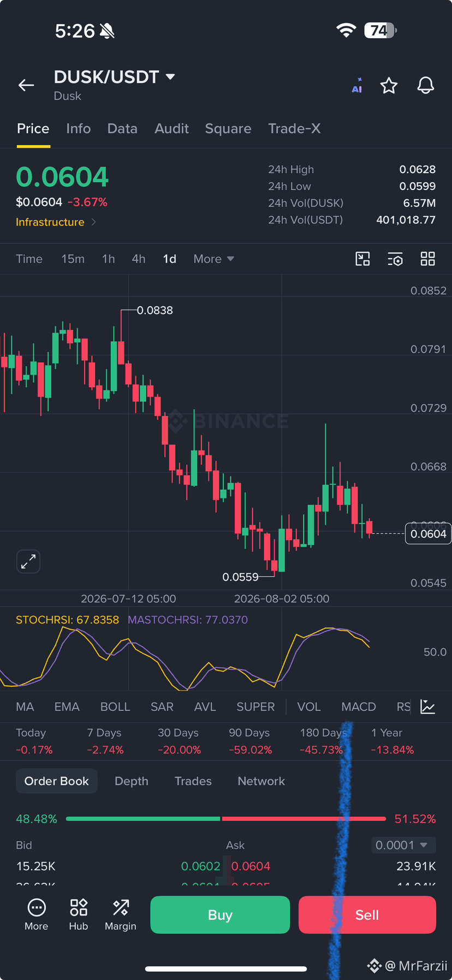Open the Margin trading icon

pos(121,914)
